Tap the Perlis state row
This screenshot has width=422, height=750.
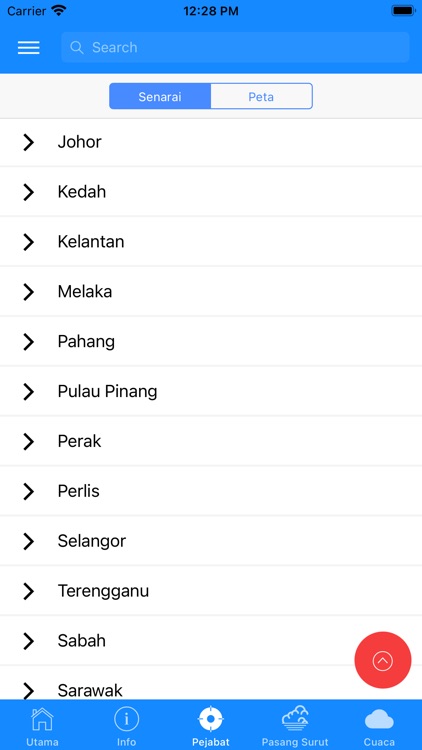pos(211,491)
